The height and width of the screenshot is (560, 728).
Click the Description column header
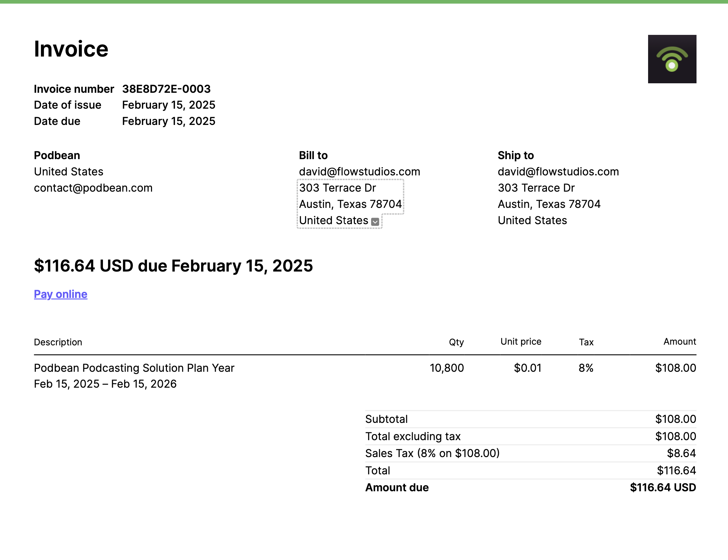click(x=58, y=342)
